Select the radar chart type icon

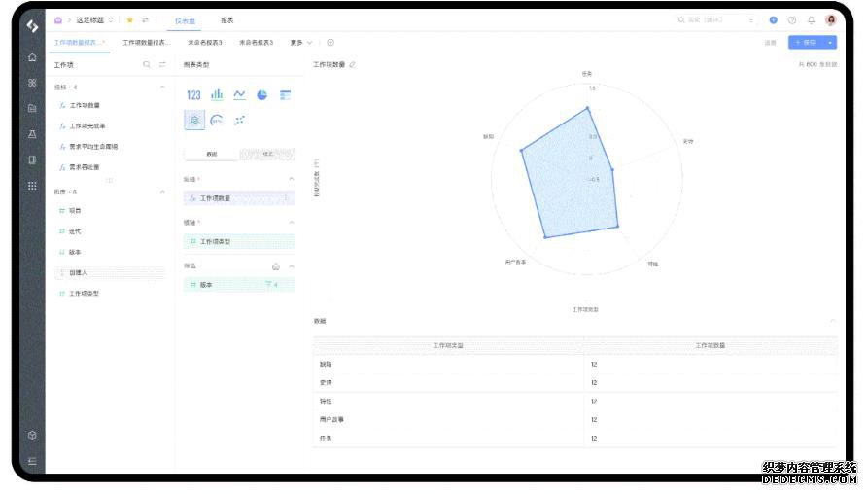[x=194, y=120]
